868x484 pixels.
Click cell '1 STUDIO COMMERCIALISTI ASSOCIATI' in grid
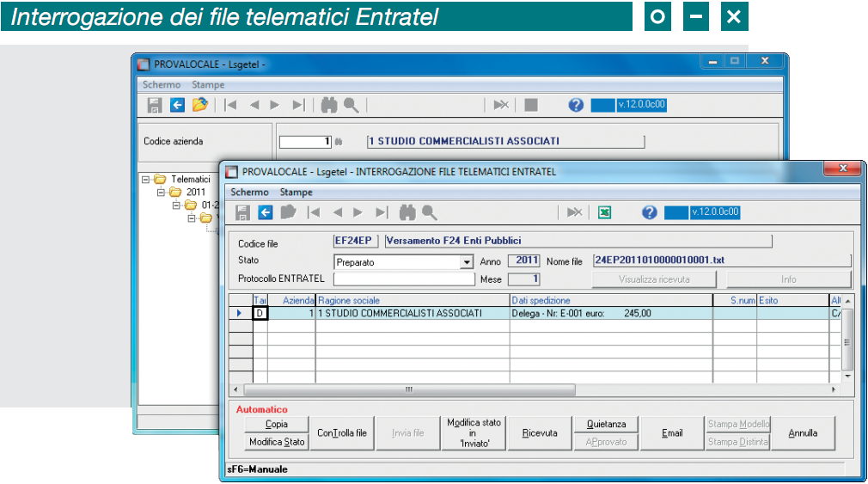[x=413, y=314]
